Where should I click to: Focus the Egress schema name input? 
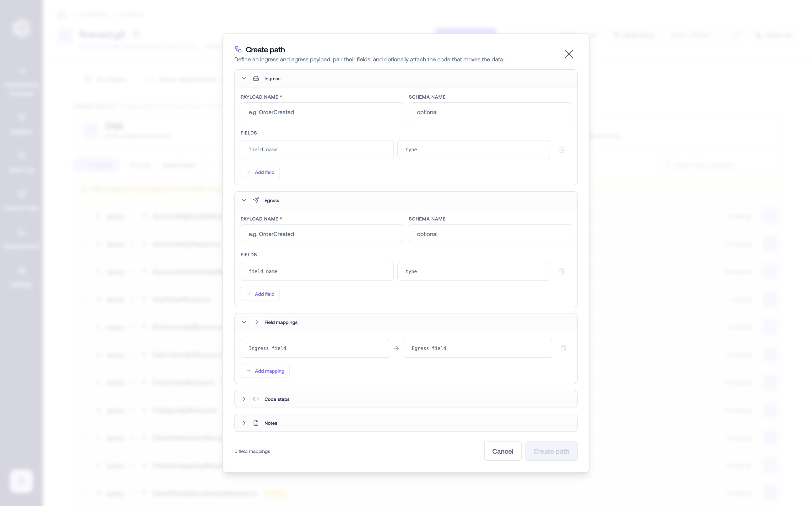pos(490,234)
